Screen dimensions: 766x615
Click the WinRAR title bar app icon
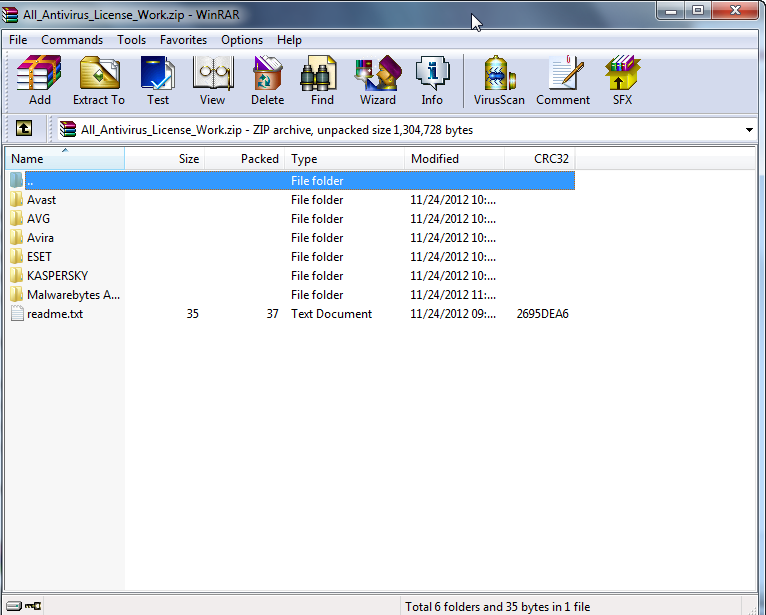tap(10, 15)
